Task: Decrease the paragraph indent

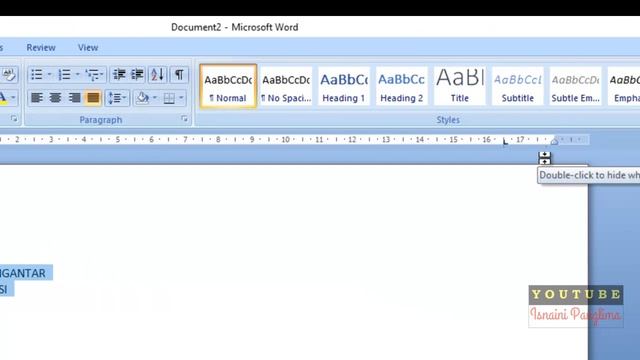Action: point(119,75)
